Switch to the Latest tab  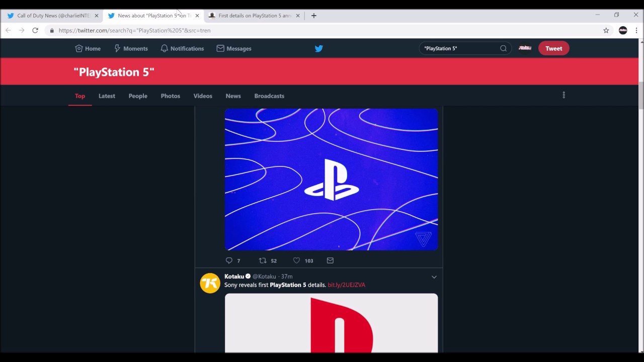(x=107, y=96)
